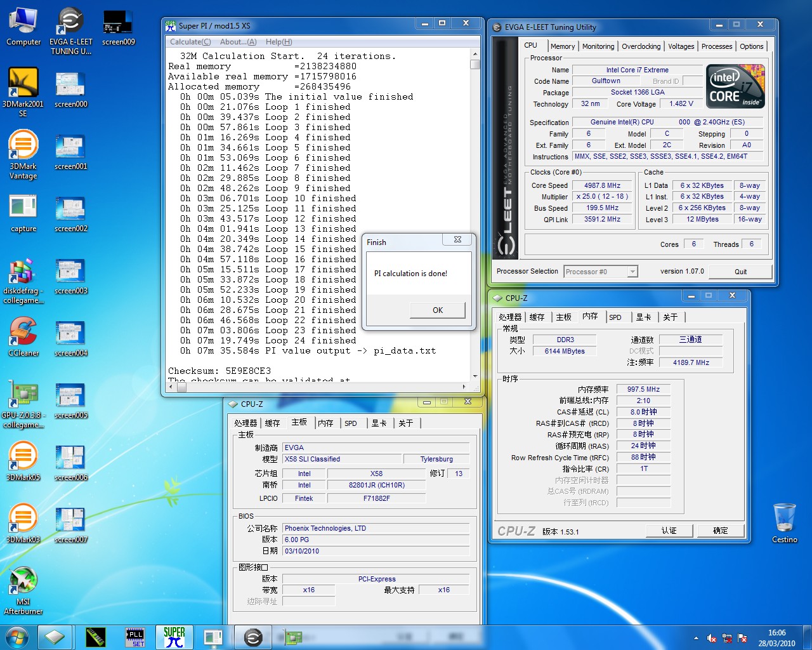812x650 pixels.
Task: Open 主板 tab in CPU-Z memory window
Action: pyautogui.click(x=563, y=317)
